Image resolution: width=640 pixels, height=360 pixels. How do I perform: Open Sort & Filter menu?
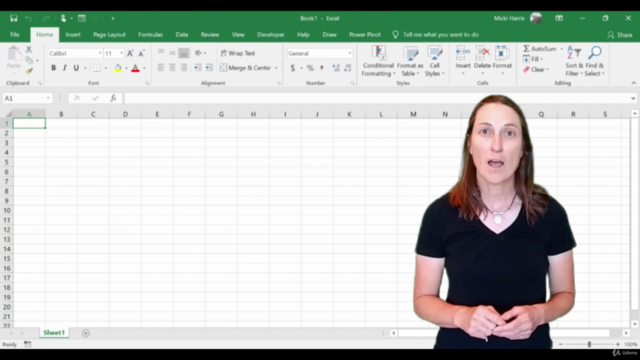(574, 61)
